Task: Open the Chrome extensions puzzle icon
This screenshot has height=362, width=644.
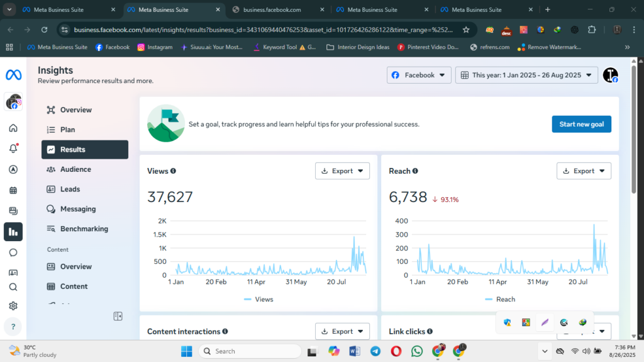Action: pyautogui.click(x=592, y=30)
